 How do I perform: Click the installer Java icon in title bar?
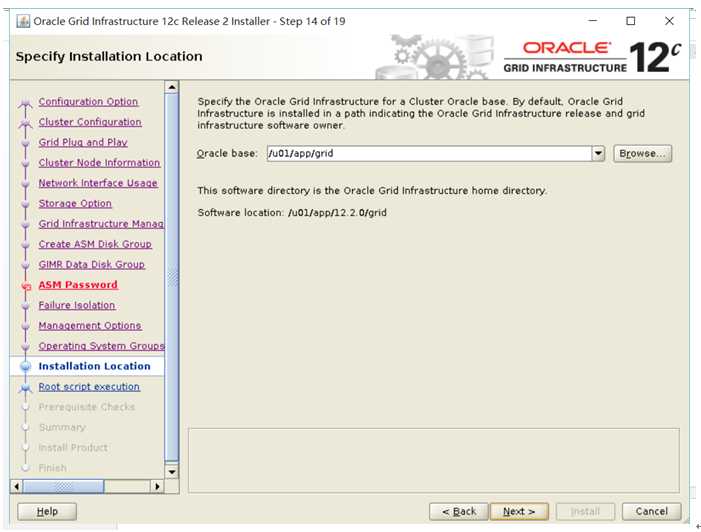23,21
